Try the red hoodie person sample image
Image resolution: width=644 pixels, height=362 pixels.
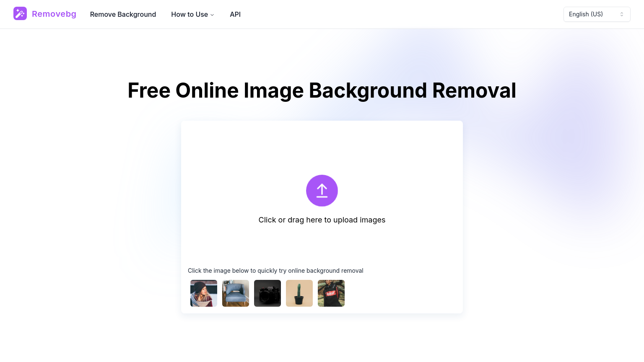(331, 293)
